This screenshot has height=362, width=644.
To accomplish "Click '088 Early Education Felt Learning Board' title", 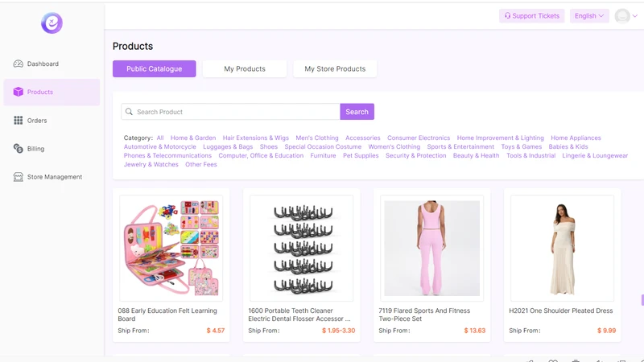I will 167,315.
